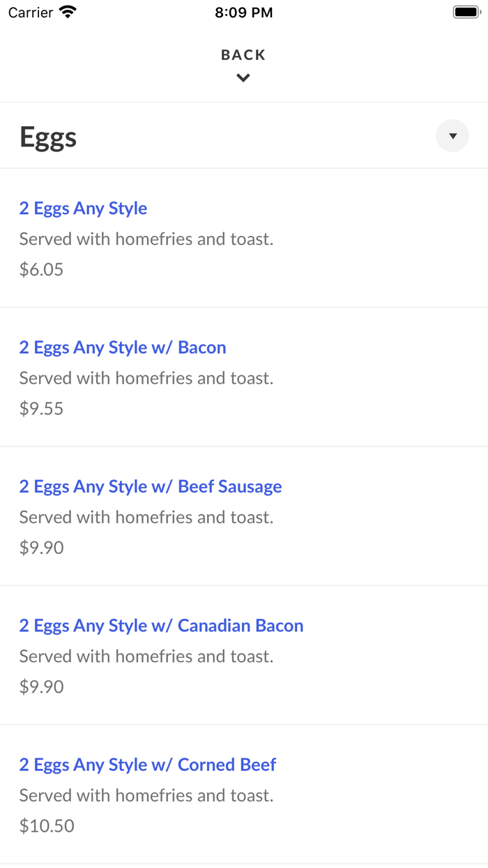Tap the description under Corned Beef item

click(x=146, y=795)
